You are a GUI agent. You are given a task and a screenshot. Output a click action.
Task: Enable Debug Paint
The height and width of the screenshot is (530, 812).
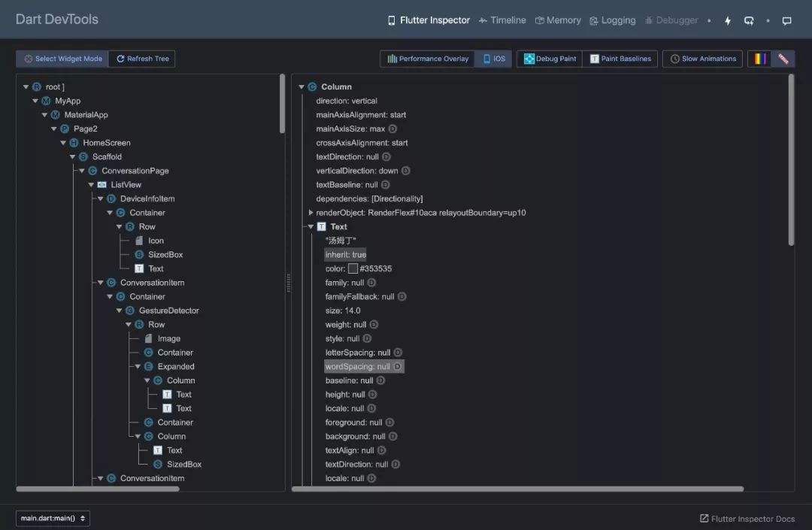(x=550, y=59)
